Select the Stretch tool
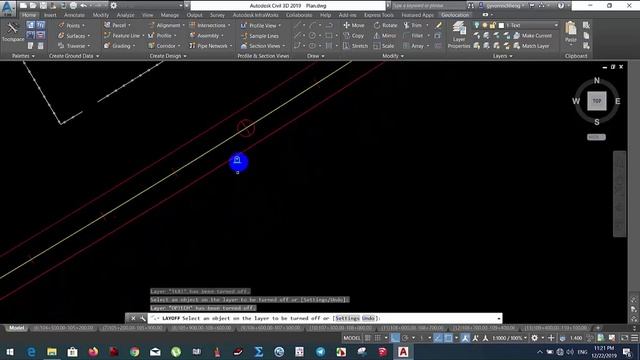This screenshot has width=640, height=360. click(356, 46)
